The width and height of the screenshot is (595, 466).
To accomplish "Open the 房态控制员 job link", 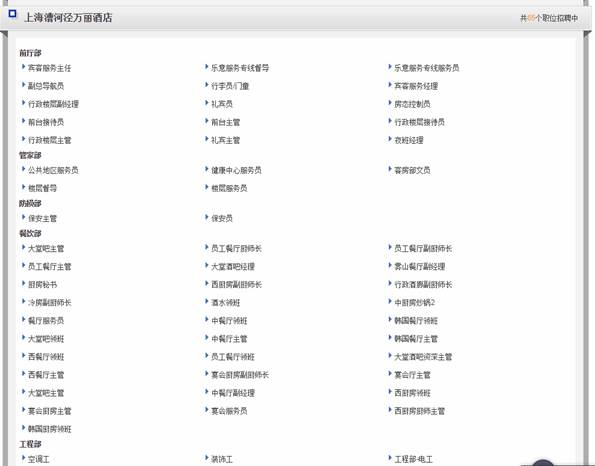I will click(412, 104).
